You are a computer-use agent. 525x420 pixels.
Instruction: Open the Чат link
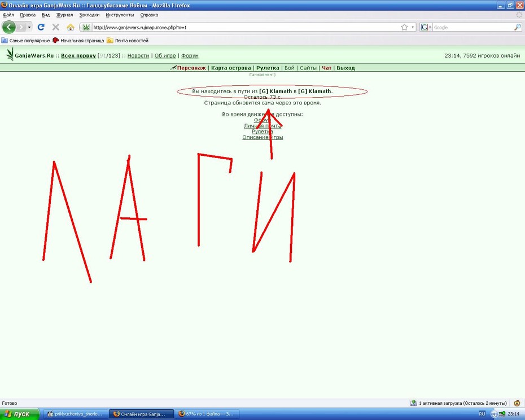tap(326, 68)
